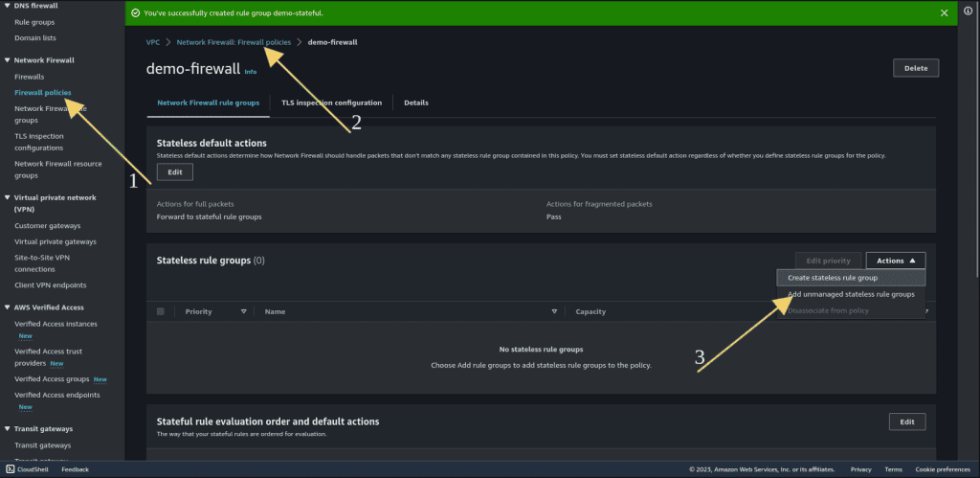Viewport: 980px width, 478px height.
Task: Switch to the Details tab
Action: (x=416, y=102)
